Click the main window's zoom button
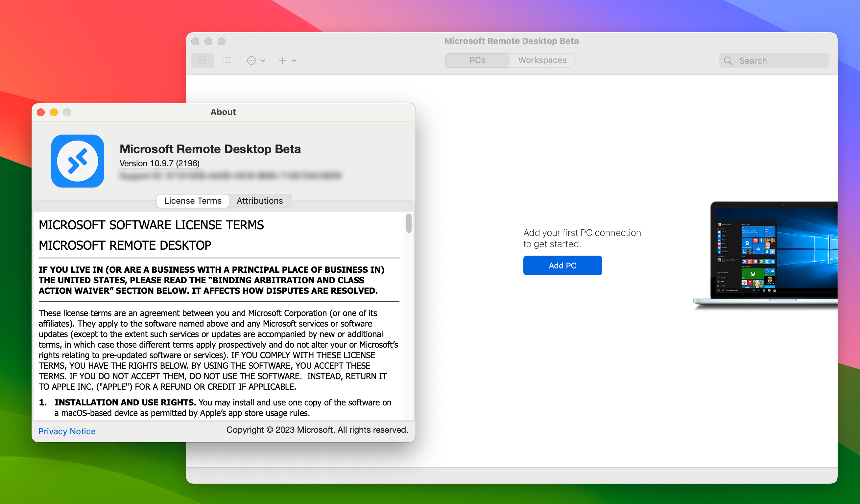Viewport: 860px width, 504px height. pos(222,41)
